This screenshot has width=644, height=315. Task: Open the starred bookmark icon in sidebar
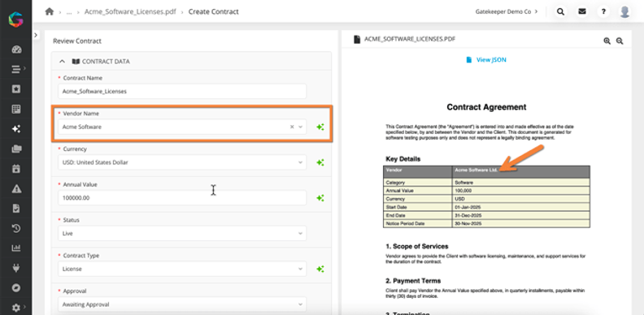point(16,89)
